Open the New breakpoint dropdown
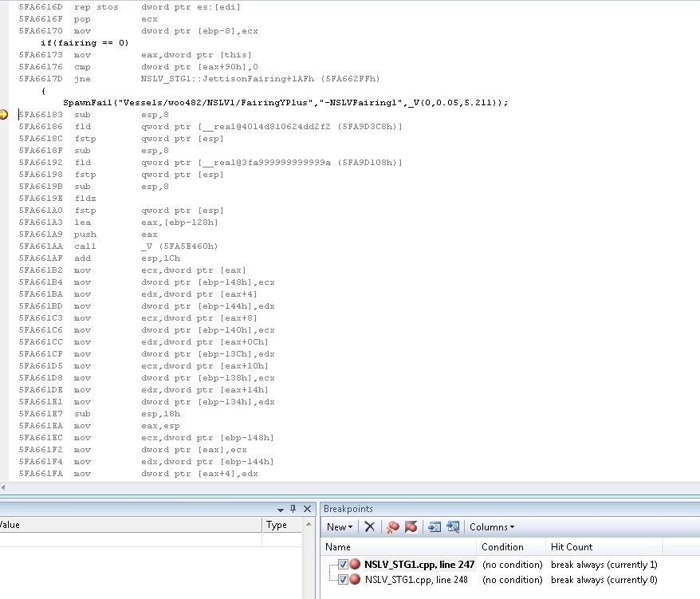 point(340,527)
